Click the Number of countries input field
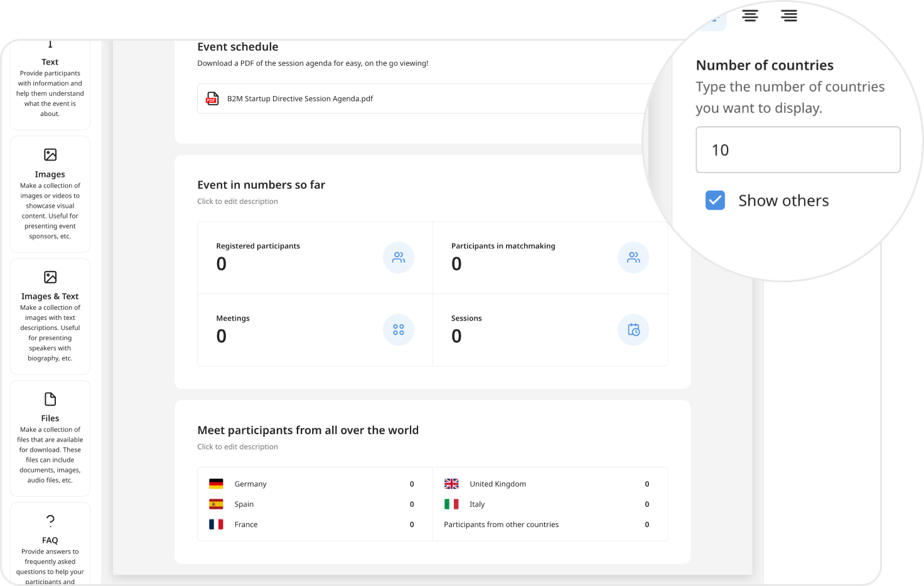 point(798,150)
